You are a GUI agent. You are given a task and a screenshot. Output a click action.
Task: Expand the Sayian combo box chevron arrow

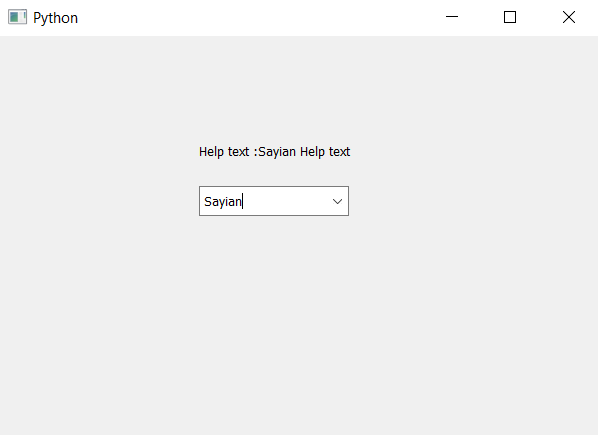coord(337,201)
